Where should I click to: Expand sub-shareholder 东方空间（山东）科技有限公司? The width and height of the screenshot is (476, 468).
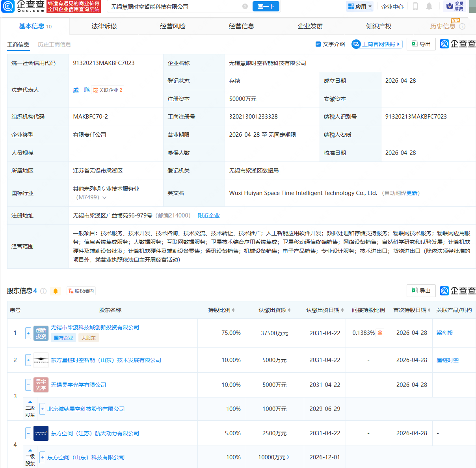(43, 457)
